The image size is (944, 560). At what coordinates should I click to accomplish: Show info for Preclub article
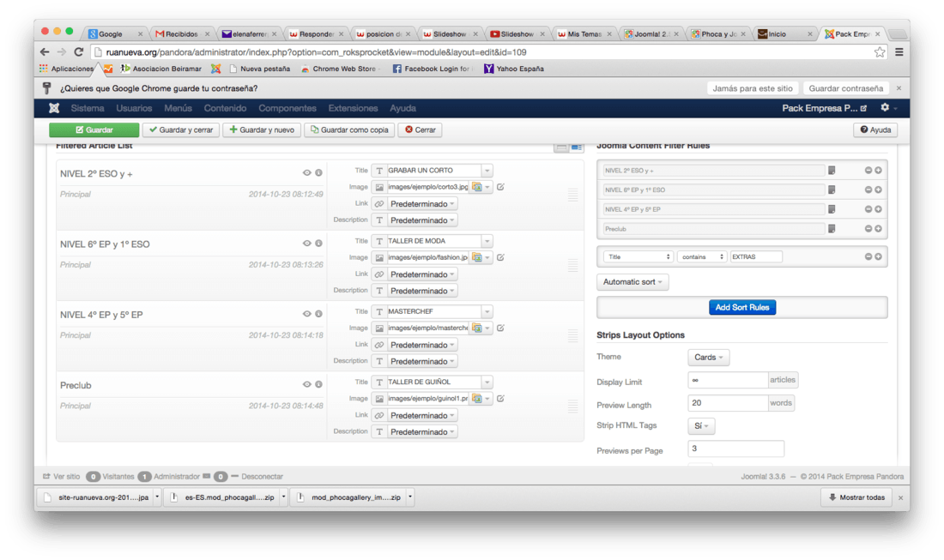pyautogui.click(x=318, y=383)
